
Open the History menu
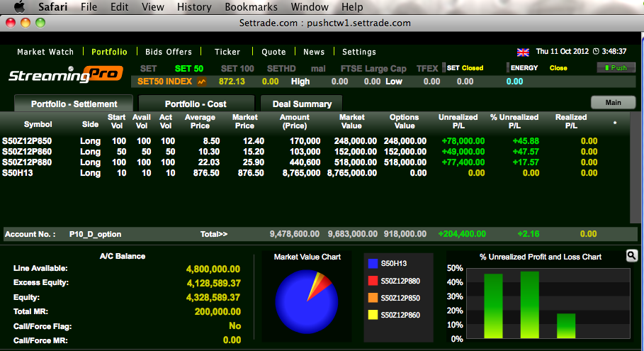coord(194,7)
